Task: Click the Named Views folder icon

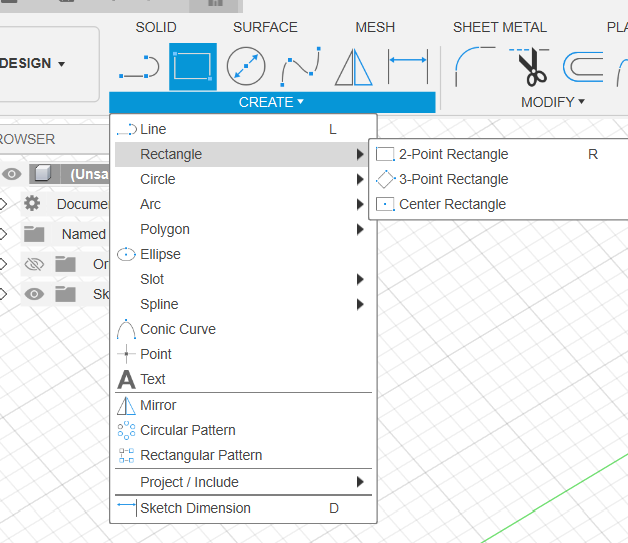Action: pyautogui.click(x=34, y=234)
